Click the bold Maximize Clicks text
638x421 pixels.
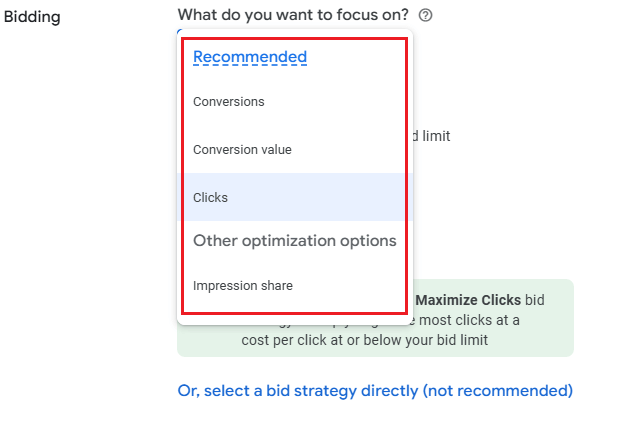tap(468, 300)
